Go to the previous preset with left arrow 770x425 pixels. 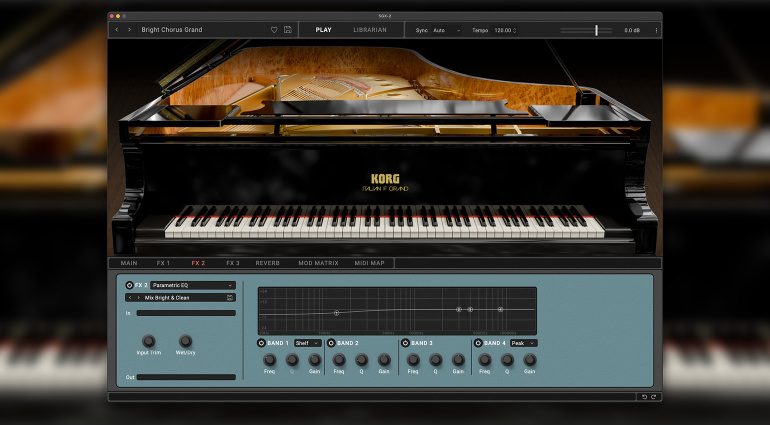click(x=117, y=30)
